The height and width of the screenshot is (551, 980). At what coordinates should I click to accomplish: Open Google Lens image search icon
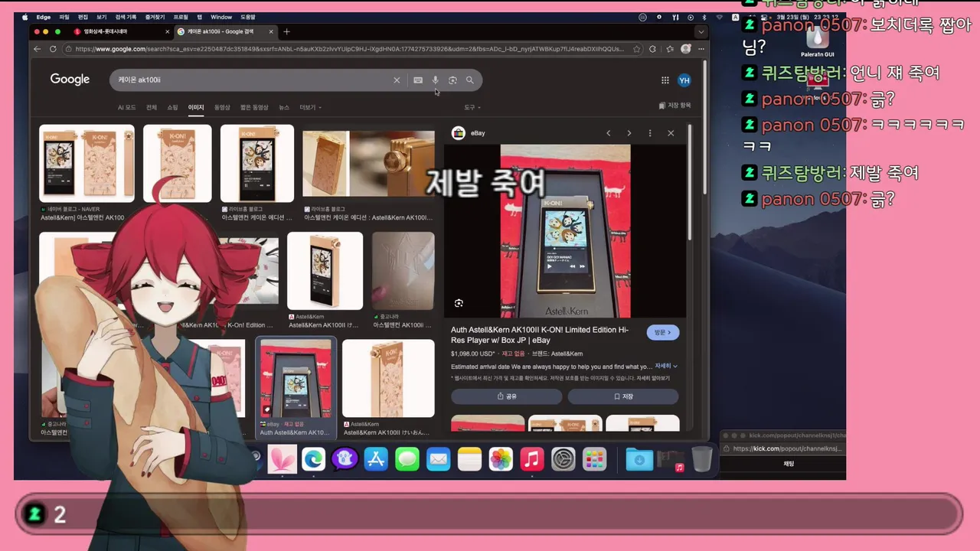452,80
